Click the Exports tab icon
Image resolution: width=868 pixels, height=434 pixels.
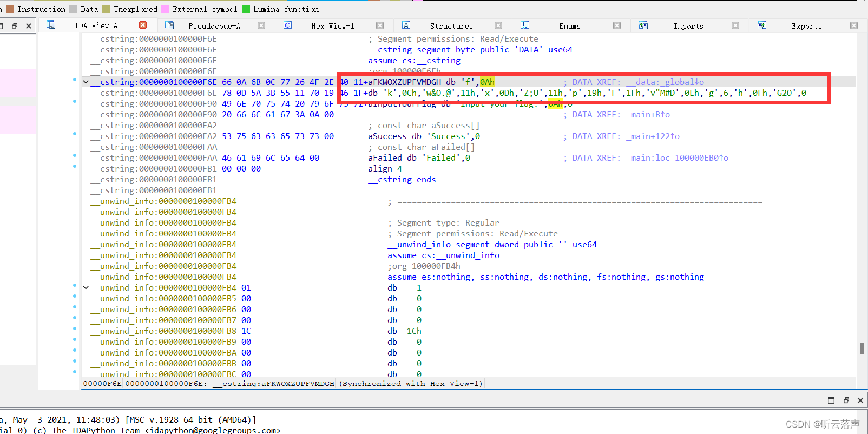pos(762,25)
